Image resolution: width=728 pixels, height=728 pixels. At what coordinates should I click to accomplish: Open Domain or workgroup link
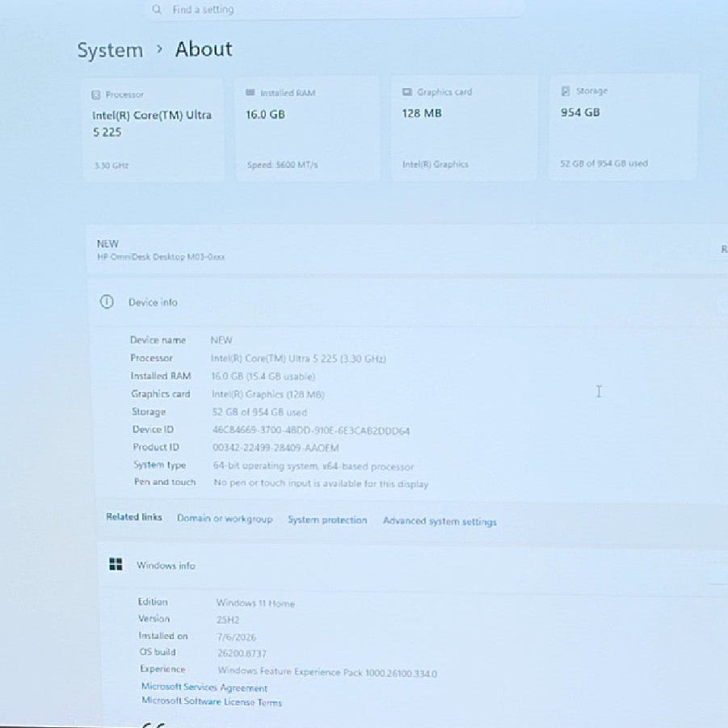click(225, 519)
